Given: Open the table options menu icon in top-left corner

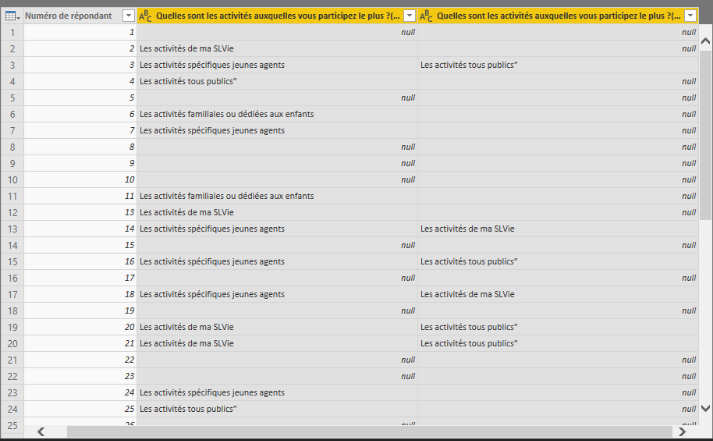Looking at the screenshot, I should [12, 16].
